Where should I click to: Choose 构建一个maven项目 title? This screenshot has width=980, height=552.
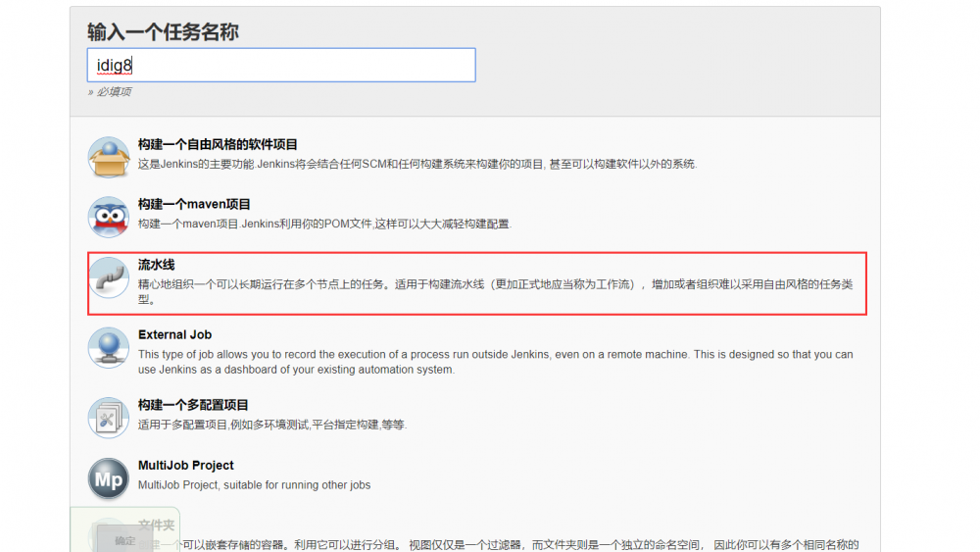194,204
